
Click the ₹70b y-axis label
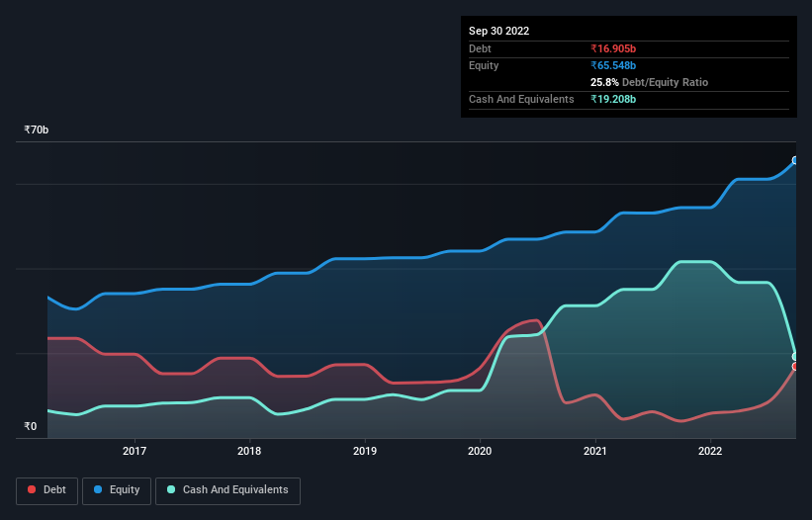point(37,130)
